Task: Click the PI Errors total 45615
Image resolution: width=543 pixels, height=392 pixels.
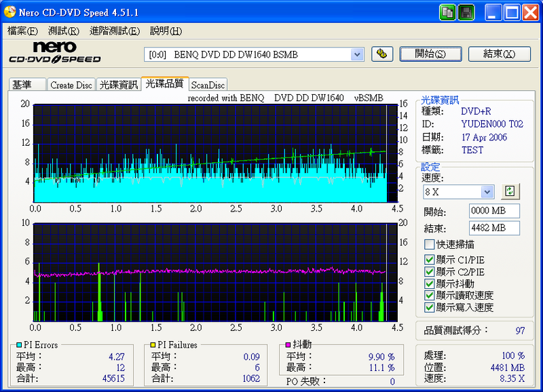Action: 113,378
